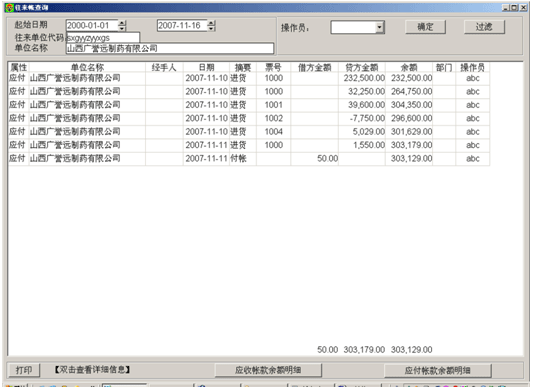534x389 pixels.
Task: Select row with ticket number 1001
Action: [x=249, y=105]
